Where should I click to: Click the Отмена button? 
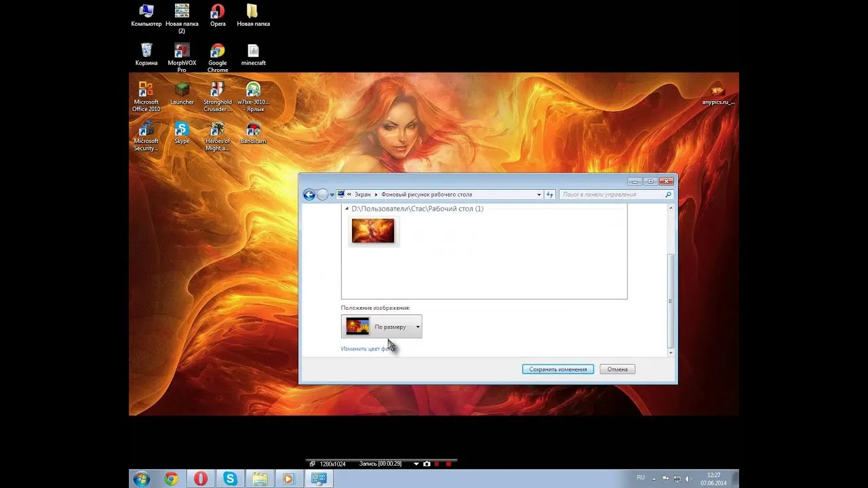click(x=617, y=369)
